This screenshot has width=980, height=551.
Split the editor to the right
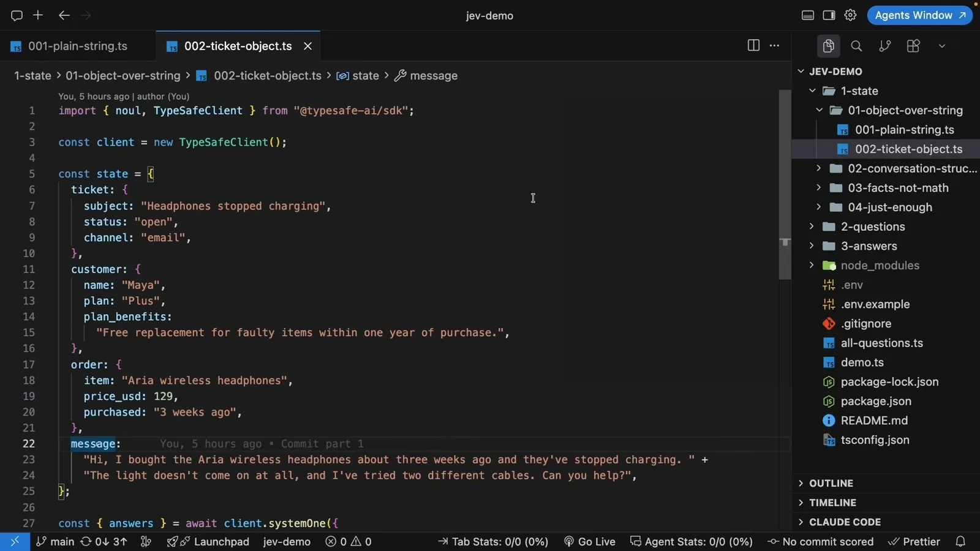(x=753, y=45)
